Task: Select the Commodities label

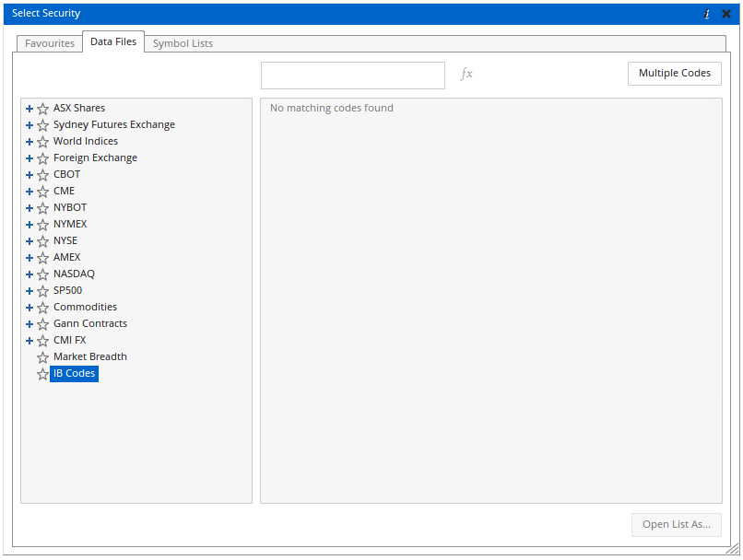Action: 86,307
